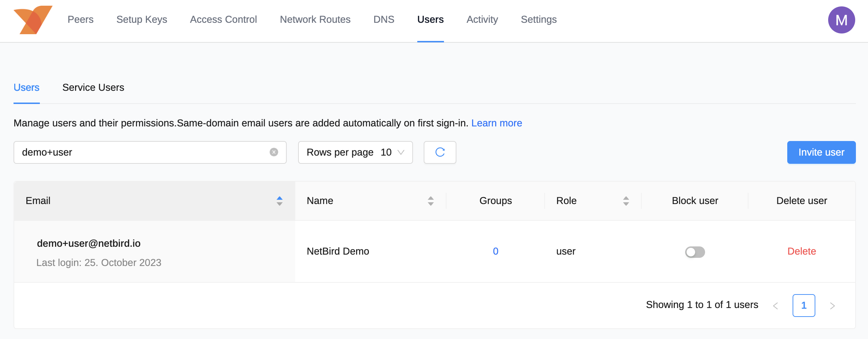This screenshot has width=868, height=339.
Task: Open the Learn more link
Action: pos(496,123)
